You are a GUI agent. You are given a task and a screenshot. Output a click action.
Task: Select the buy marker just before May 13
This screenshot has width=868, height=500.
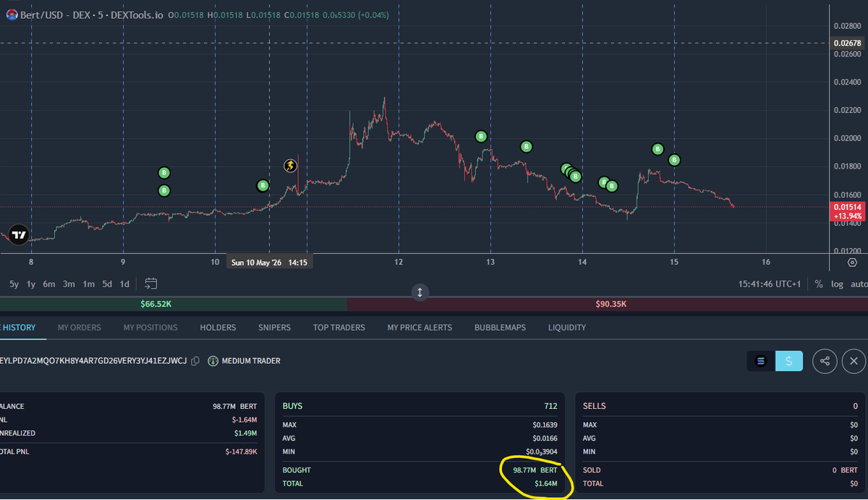click(x=481, y=136)
